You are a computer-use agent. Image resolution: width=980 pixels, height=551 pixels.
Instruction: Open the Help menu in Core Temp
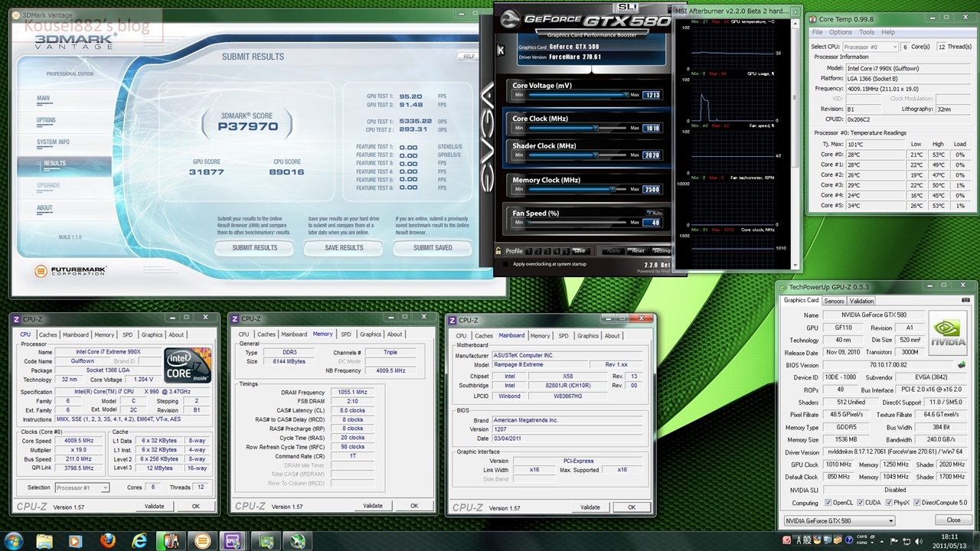(888, 32)
